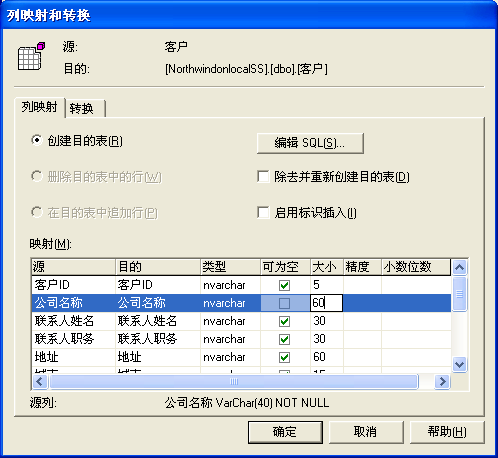Open the 编辑 SQL dialog
The height and width of the screenshot is (458, 498).
coord(310,143)
